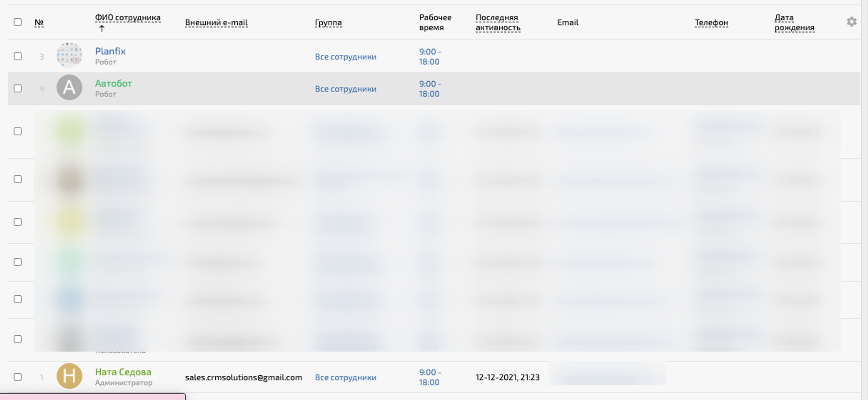Screen dimensions: 868x400
Task: Click the Телефон column header
Action: tap(711, 23)
